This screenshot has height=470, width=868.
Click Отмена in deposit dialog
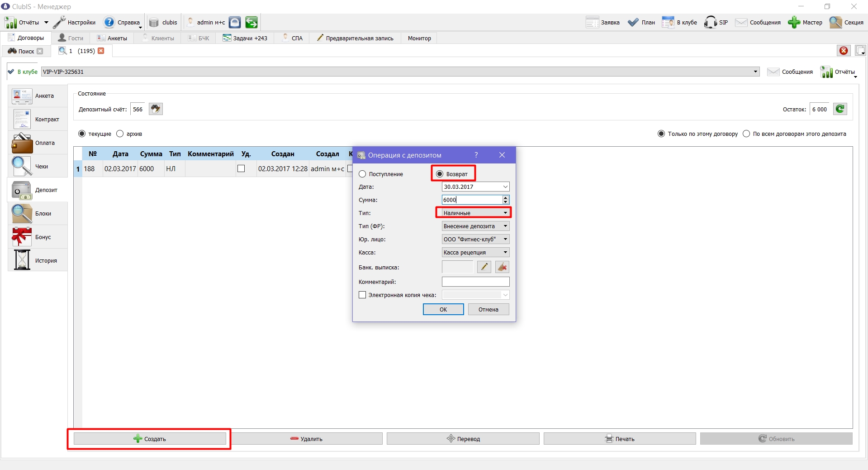(489, 309)
